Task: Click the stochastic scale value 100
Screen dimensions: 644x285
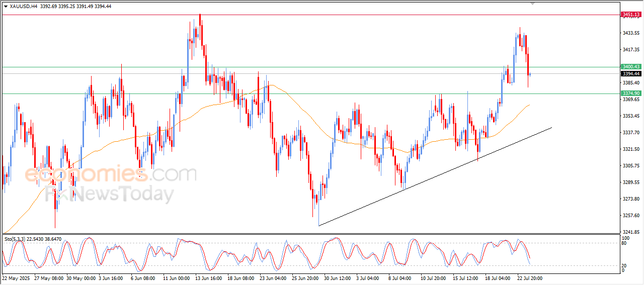Action: coord(626,238)
